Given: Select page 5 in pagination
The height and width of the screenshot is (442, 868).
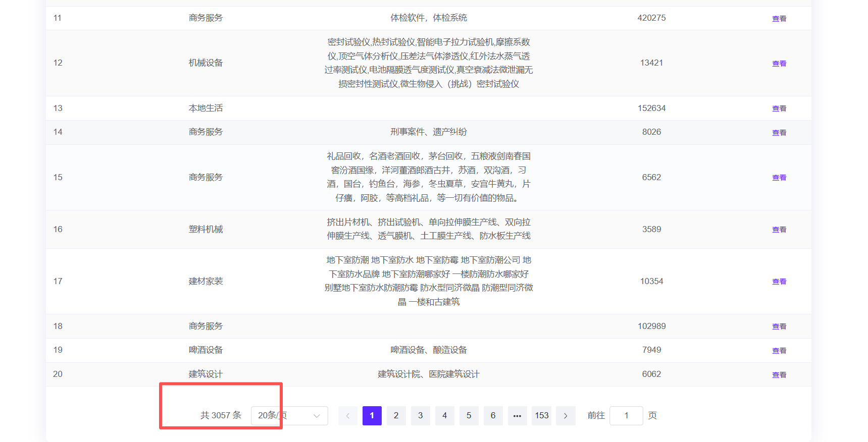Looking at the screenshot, I should (469, 416).
